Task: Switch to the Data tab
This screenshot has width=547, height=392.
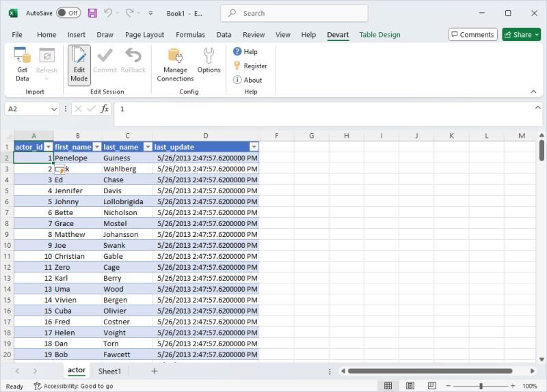Action: click(224, 35)
